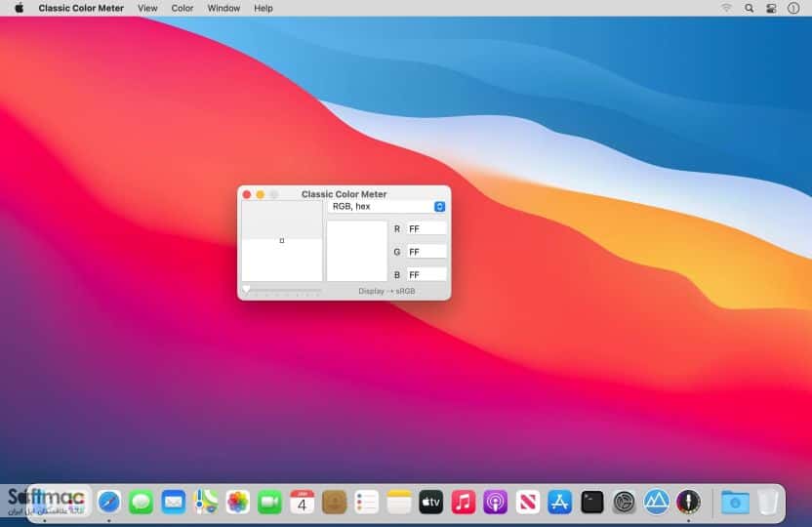The image size is (812, 527).
Task: Minimize the Classic Color Meter window
Action: coord(261,194)
